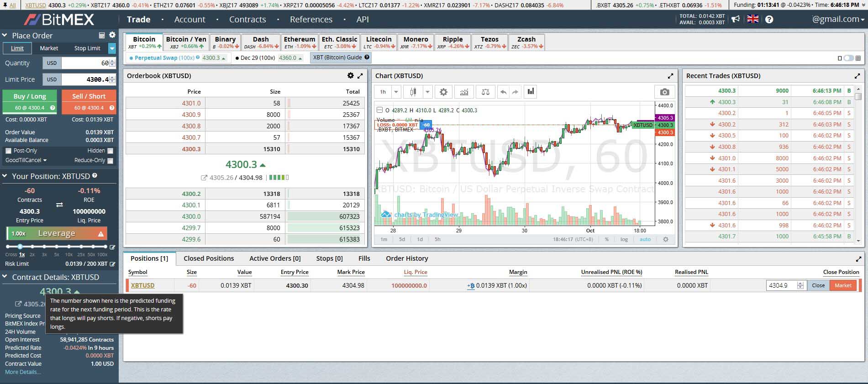Increment Close Position price stepper
This screenshot has width=868, height=384.
(x=800, y=284)
